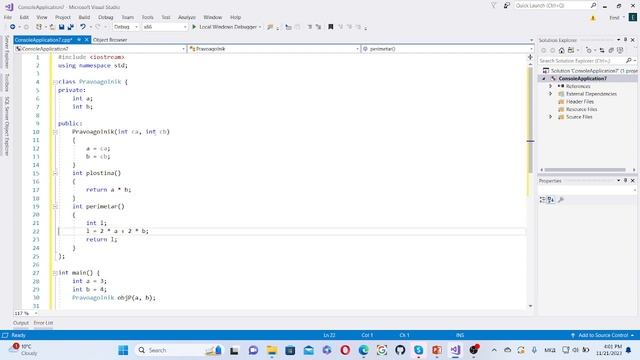640x360 pixels.
Task: Expand the Source Files node
Action: tap(550, 117)
